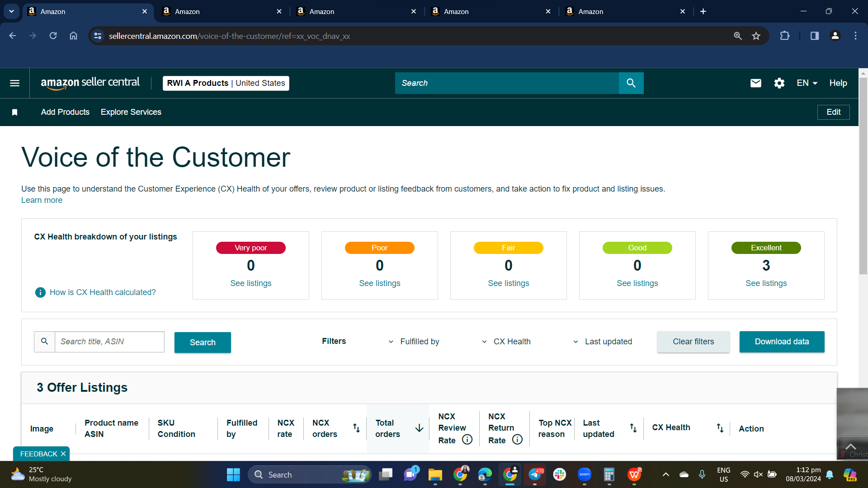Open the messages envelope icon
This screenshot has width=868, height=488.
(x=756, y=83)
